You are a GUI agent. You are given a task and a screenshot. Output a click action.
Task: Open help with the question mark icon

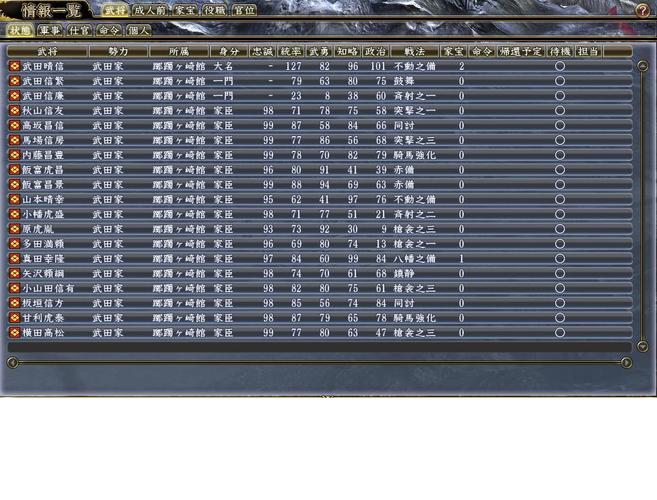coord(642,10)
